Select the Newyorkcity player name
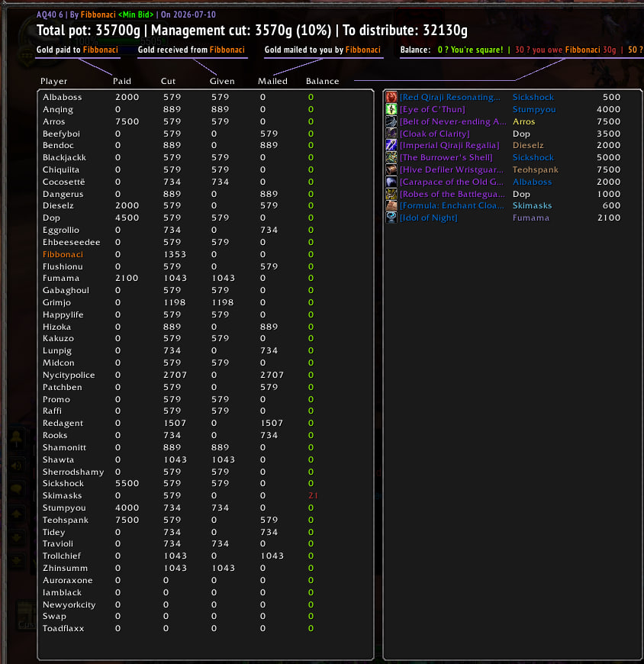 (x=69, y=604)
